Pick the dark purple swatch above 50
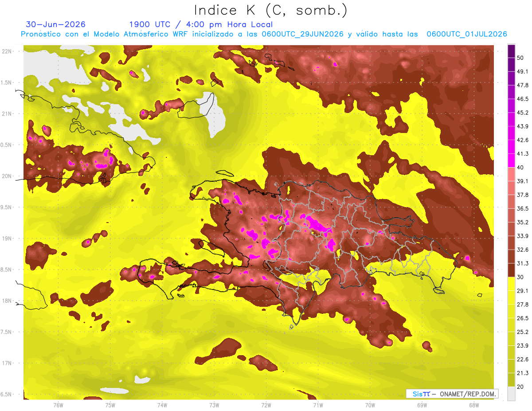 (511, 51)
